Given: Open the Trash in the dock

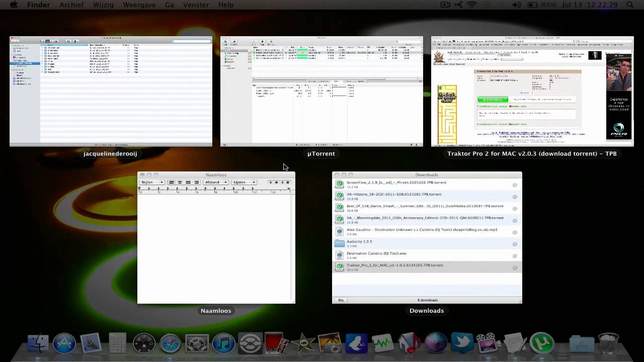Looking at the screenshot, I should pos(608,343).
